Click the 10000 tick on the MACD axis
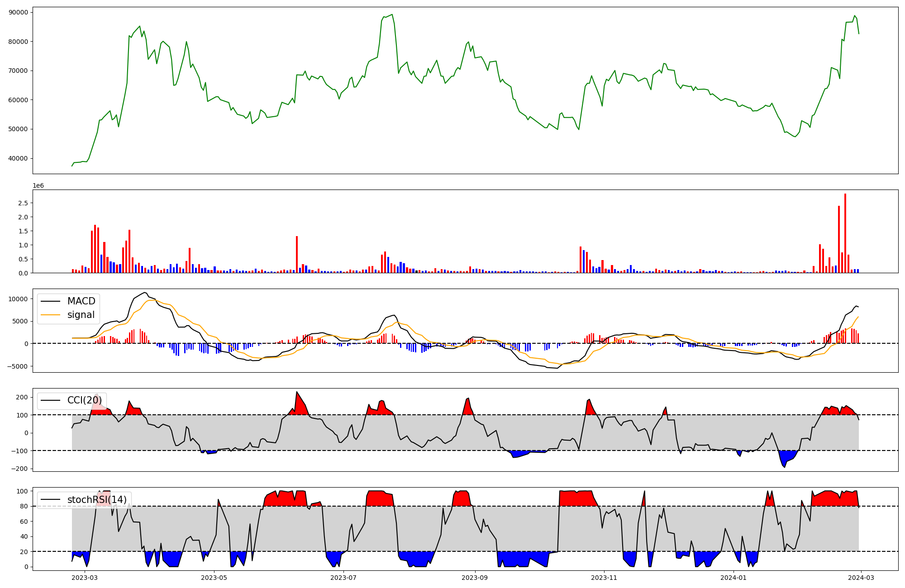Image resolution: width=905 pixels, height=588 pixels. pos(18,299)
